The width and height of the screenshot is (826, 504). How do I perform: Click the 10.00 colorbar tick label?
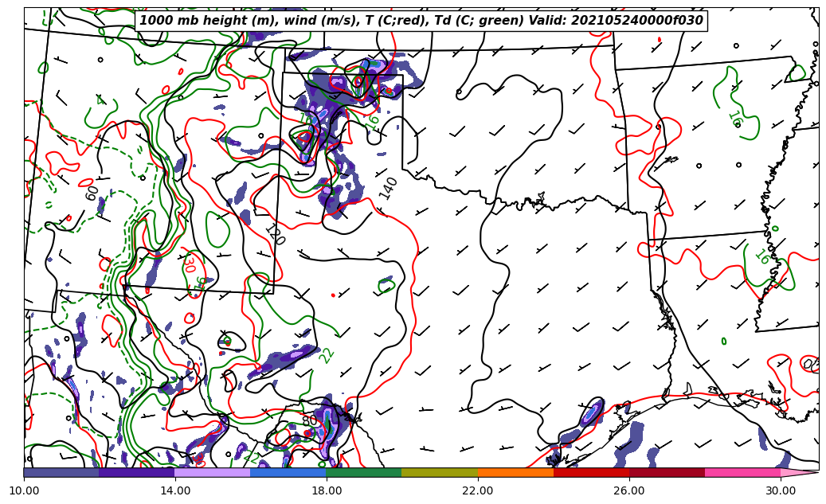[x=24, y=490]
